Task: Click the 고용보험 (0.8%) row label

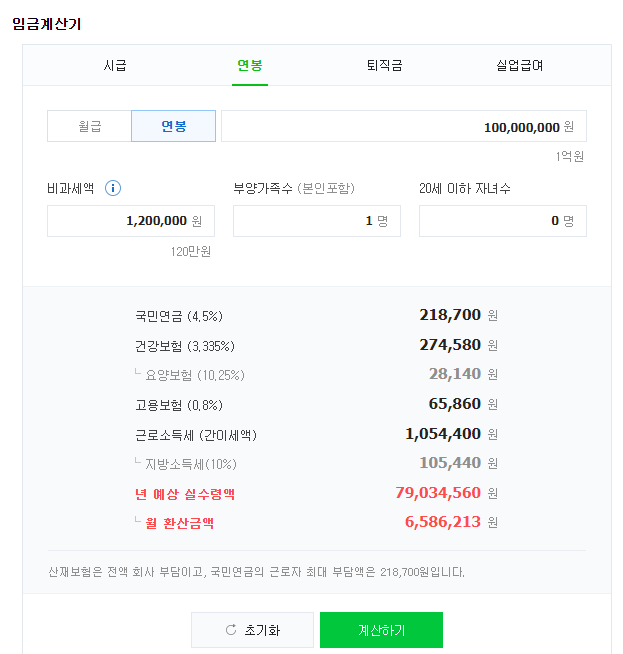Action: pos(178,405)
